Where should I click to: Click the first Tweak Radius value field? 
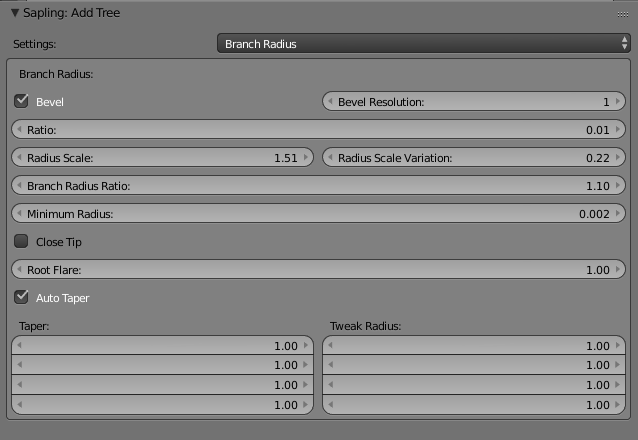click(474, 345)
